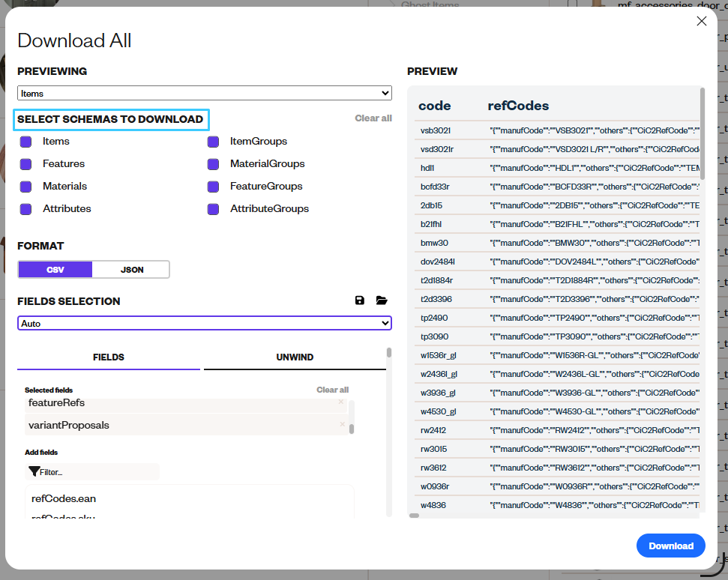Select the w3936_gl code cell
728x580 pixels.
[x=438, y=393]
